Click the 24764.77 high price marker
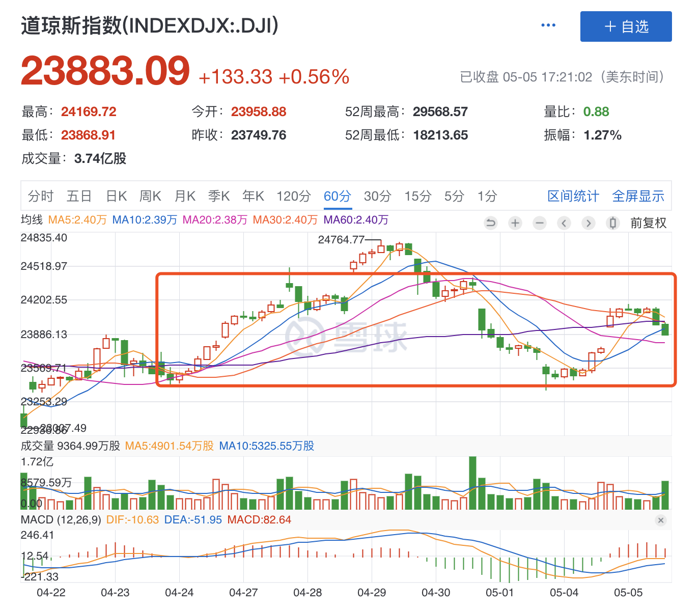Viewport: 700px width, 610px height. click(341, 240)
